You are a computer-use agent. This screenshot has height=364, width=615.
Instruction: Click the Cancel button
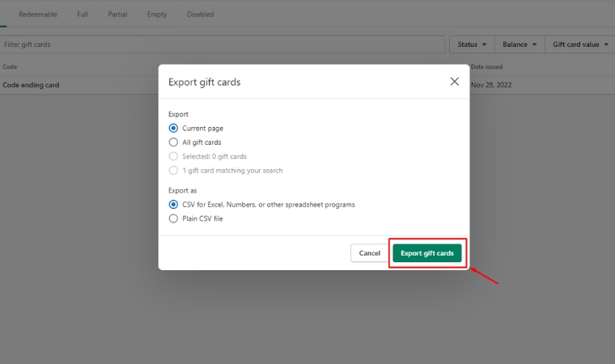pyautogui.click(x=370, y=253)
